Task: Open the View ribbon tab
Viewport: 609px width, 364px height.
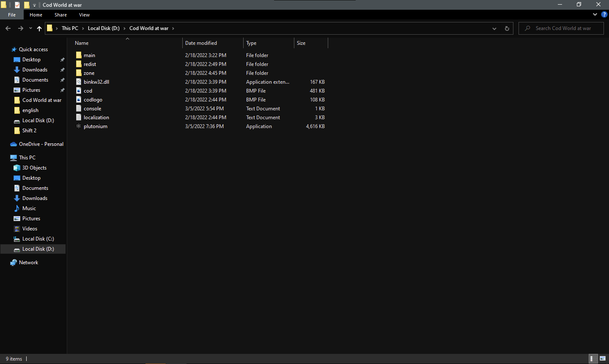Action: pyautogui.click(x=84, y=15)
